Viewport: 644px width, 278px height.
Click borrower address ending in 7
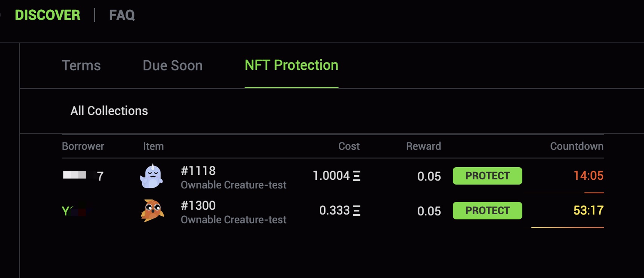(x=83, y=176)
